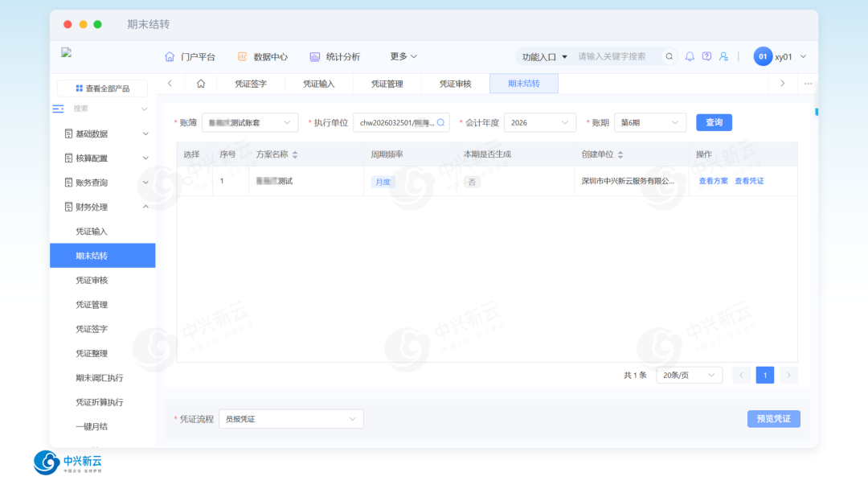Click the 基础数据 menu icon
Image resolution: width=868 pixels, height=489 pixels.
68,134
